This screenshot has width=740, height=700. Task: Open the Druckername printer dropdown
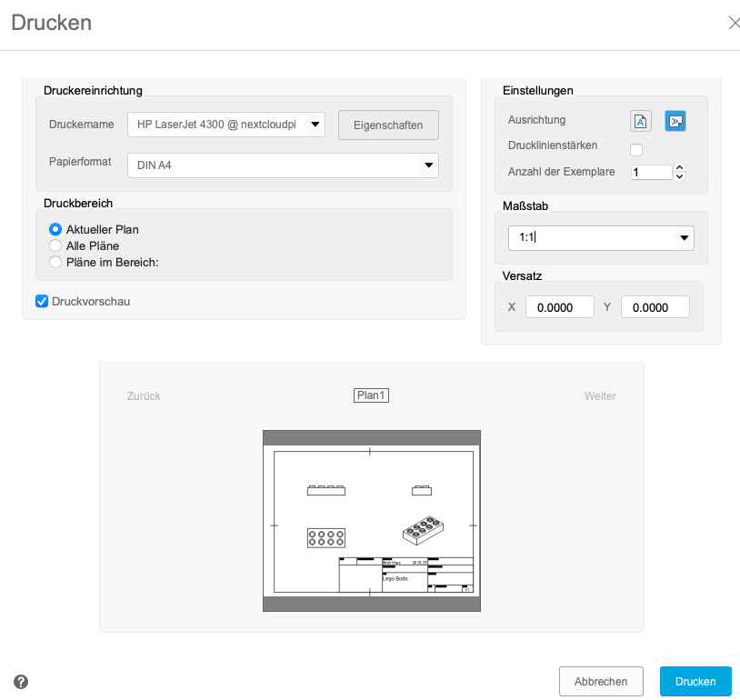(x=225, y=125)
